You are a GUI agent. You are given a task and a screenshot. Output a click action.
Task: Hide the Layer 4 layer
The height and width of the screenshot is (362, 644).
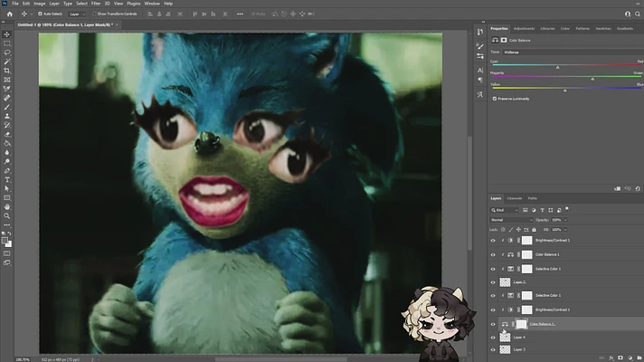pos(493,338)
